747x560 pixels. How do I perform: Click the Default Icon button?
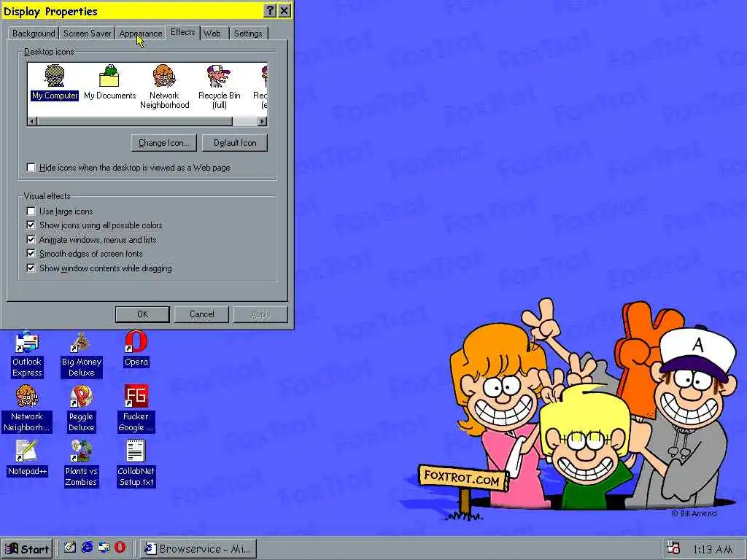235,143
